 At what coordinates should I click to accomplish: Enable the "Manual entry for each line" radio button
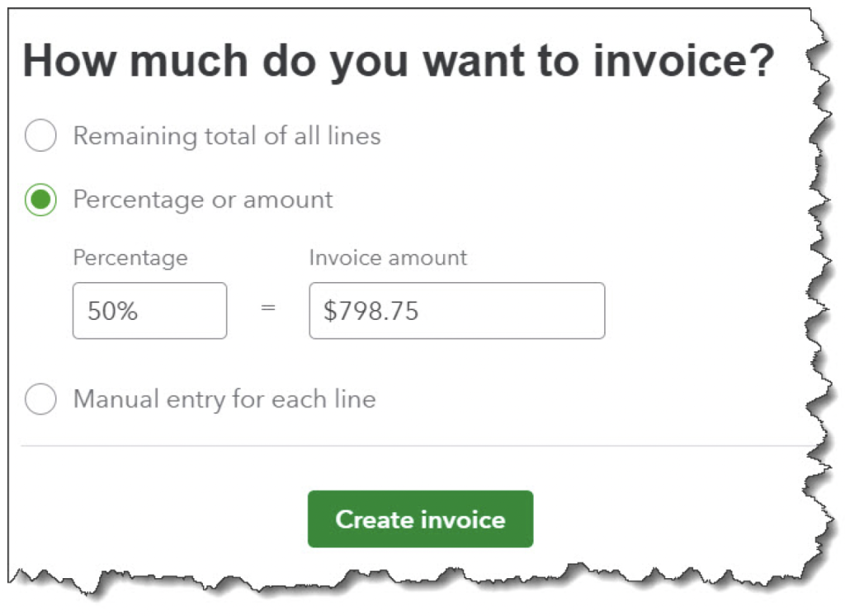[x=40, y=400]
